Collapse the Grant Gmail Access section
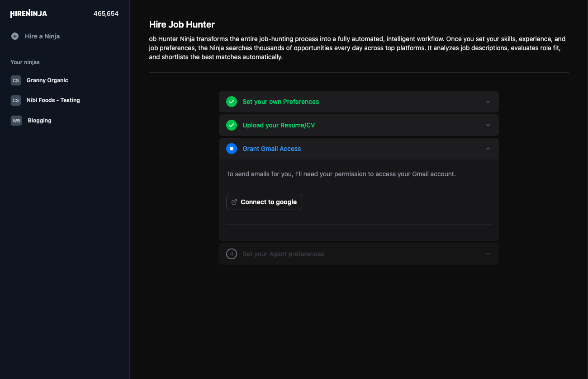This screenshot has height=379, width=588. (488, 148)
